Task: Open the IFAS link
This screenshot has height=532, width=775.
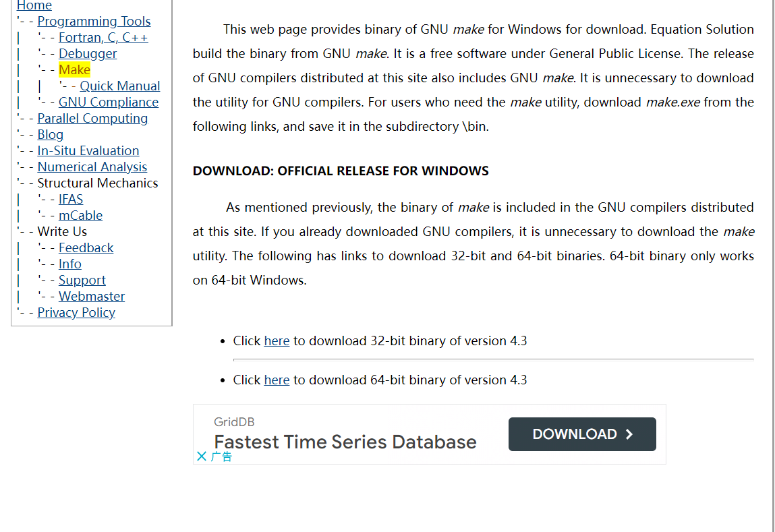Action: tap(71, 200)
